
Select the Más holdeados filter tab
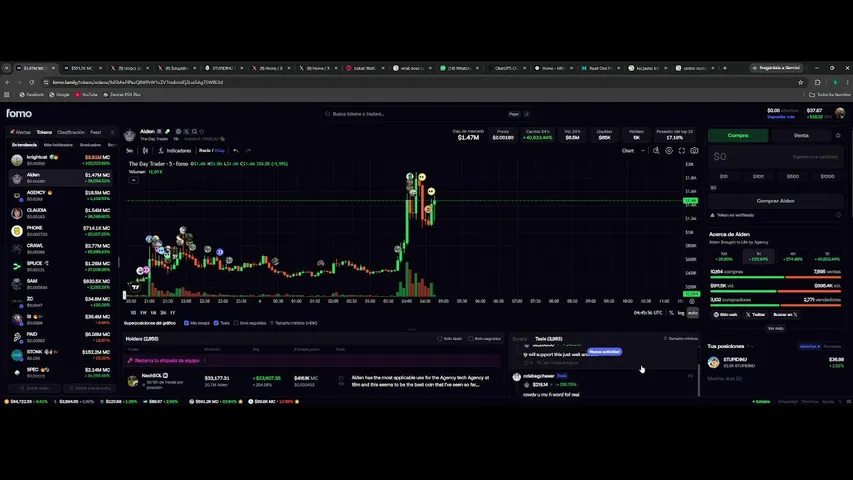[x=58, y=145]
